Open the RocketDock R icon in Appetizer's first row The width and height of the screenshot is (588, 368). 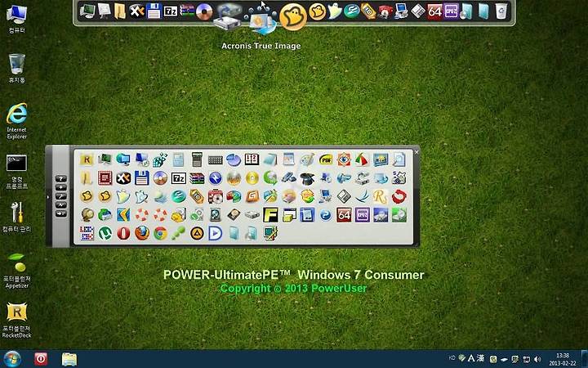(87, 159)
